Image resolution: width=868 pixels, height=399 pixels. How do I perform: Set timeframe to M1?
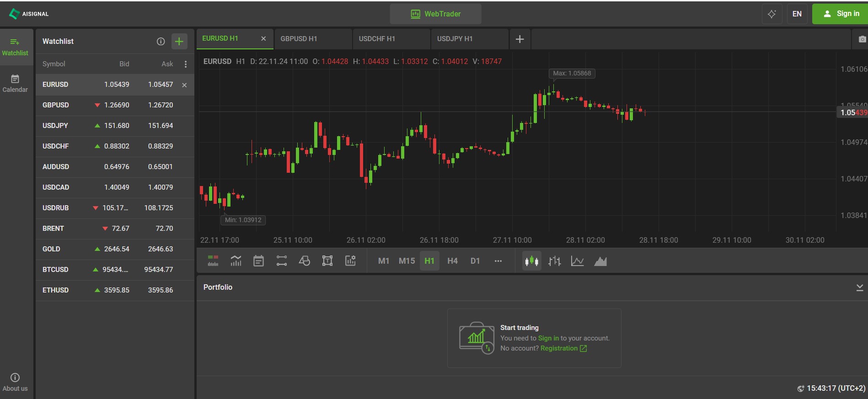pyautogui.click(x=384, y=261)
